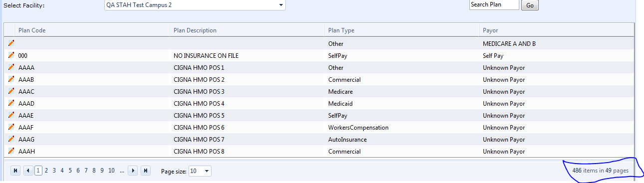Edit plan AAAA with pencil icon
The width and height of the screenshot is (644, 183).
(11, 67)
